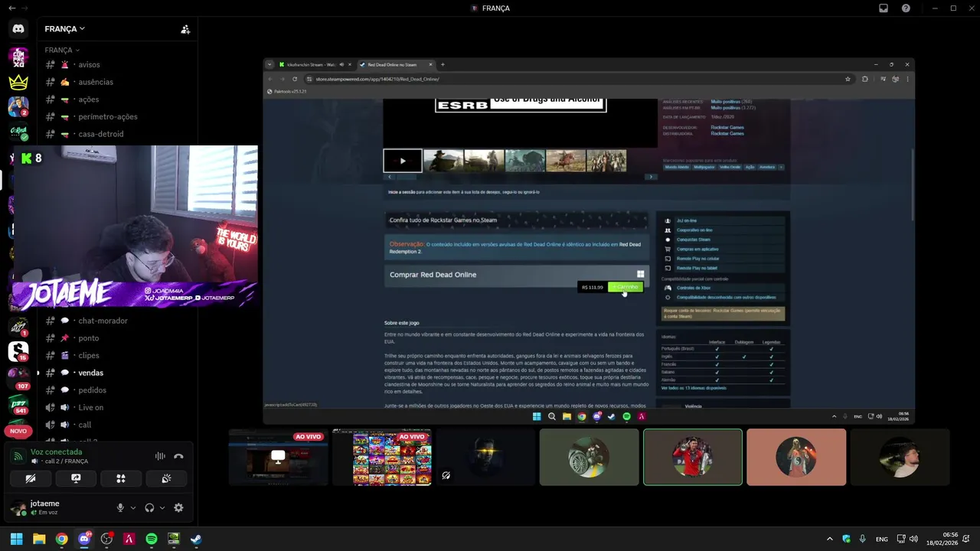Image resolution: width=980 pixels, height=551 pixels.
Task: Click the Carrinho add to cart button in stream
Action: pos(626,287)
